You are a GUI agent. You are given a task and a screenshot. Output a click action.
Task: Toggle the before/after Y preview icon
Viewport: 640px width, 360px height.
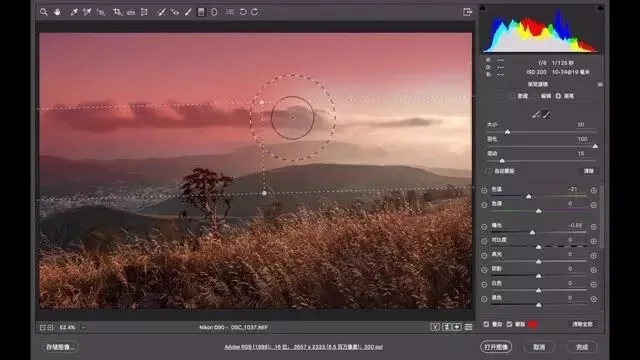tap(435, 327)
